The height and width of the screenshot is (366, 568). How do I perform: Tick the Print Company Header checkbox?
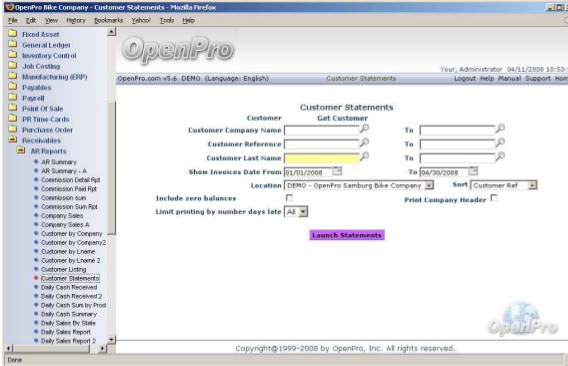coord(494,198)
